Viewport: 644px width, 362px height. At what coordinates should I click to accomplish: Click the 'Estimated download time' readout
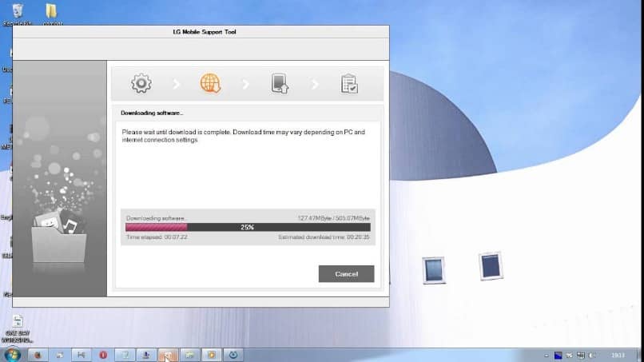pos(324,237)
